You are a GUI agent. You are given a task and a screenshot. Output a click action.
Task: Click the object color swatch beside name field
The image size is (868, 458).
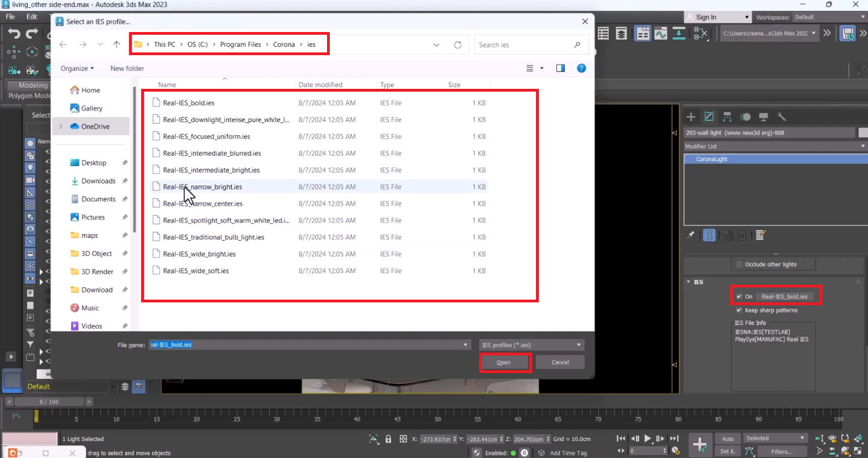pyautogui.click(x=863, y=133)
